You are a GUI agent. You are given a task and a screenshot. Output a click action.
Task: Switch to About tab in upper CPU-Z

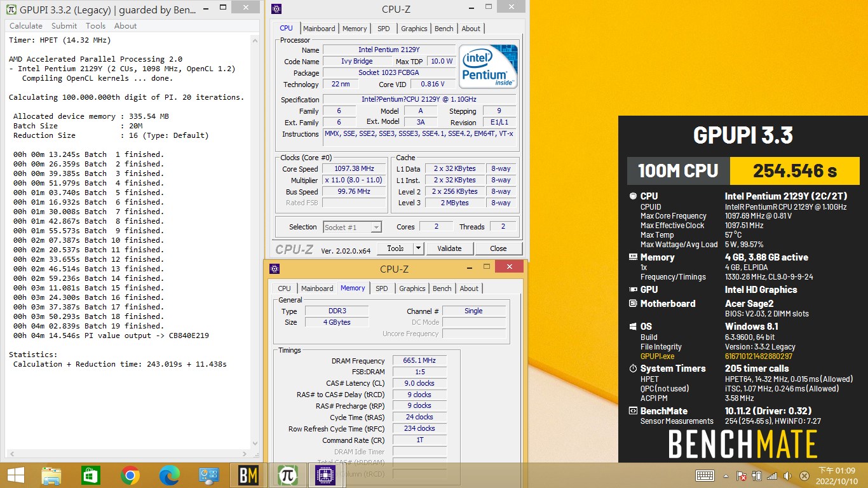(471, 29)
